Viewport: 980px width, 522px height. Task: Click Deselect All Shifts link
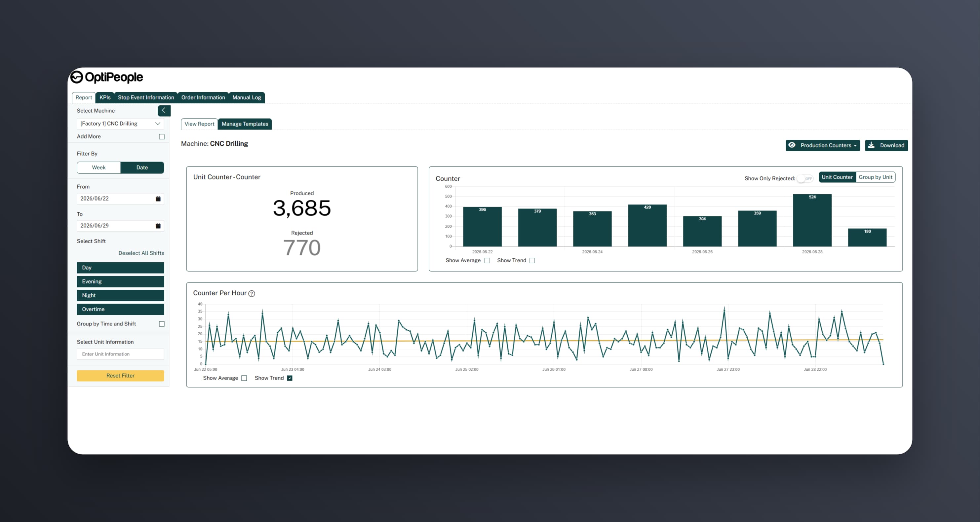tap(141, 253)
